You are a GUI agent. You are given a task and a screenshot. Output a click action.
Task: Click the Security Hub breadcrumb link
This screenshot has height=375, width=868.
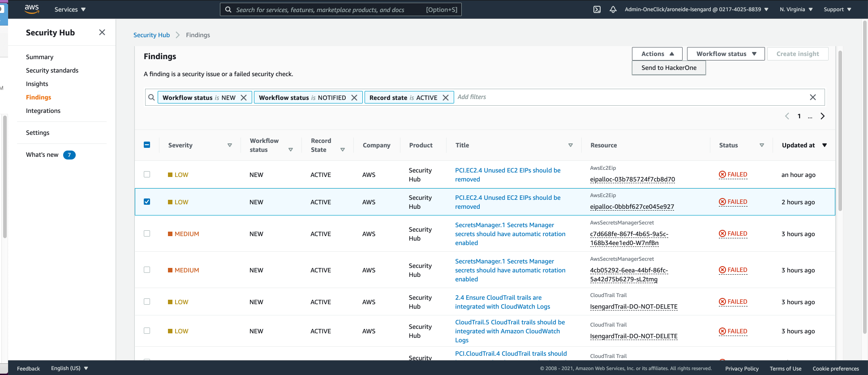151,35
